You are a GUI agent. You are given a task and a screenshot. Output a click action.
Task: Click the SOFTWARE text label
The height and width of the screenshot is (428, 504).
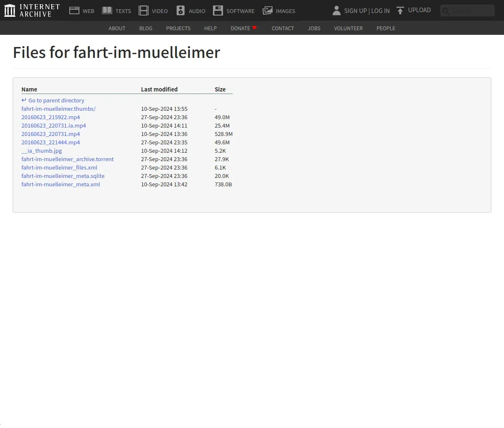pyautogui.click(x=240, y=11)
